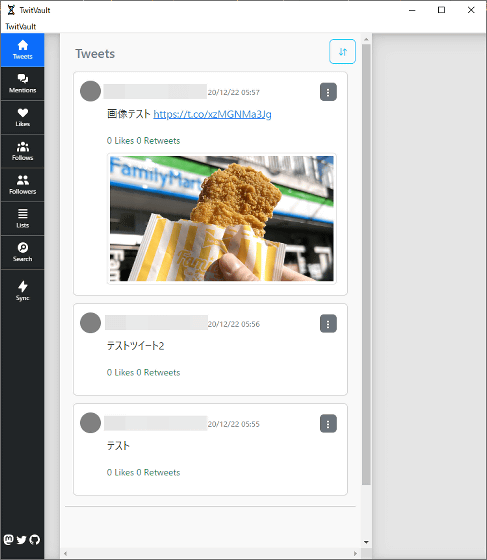Open the FamilyMart chicken image thumbnail

(222, 219)
